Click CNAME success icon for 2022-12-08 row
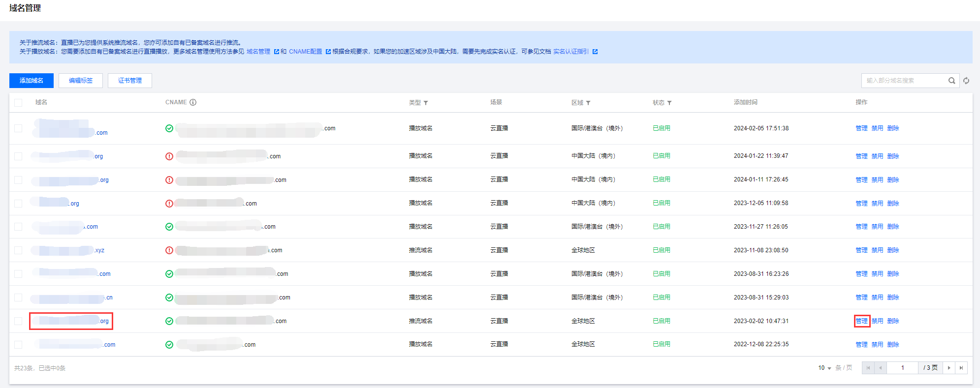Image resolution: width=980 pixels, height=388 pixels. pyautogui.click(x=169, y=345)
